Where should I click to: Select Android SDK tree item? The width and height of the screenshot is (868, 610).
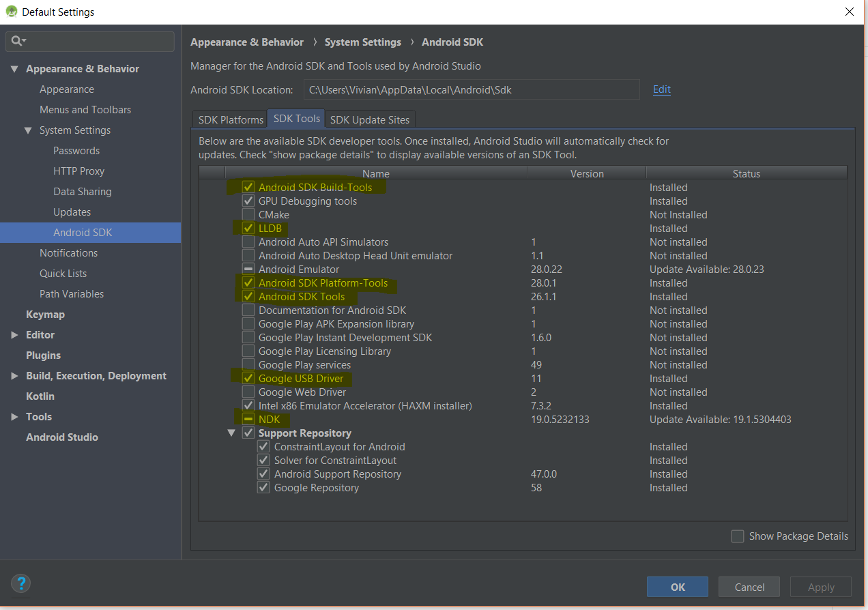90,233
